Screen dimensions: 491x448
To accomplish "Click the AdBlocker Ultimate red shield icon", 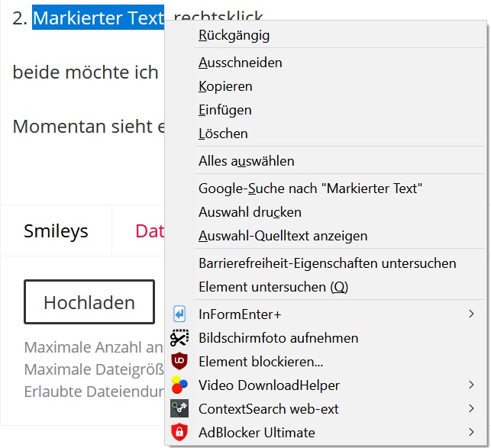I will [179, 432].
